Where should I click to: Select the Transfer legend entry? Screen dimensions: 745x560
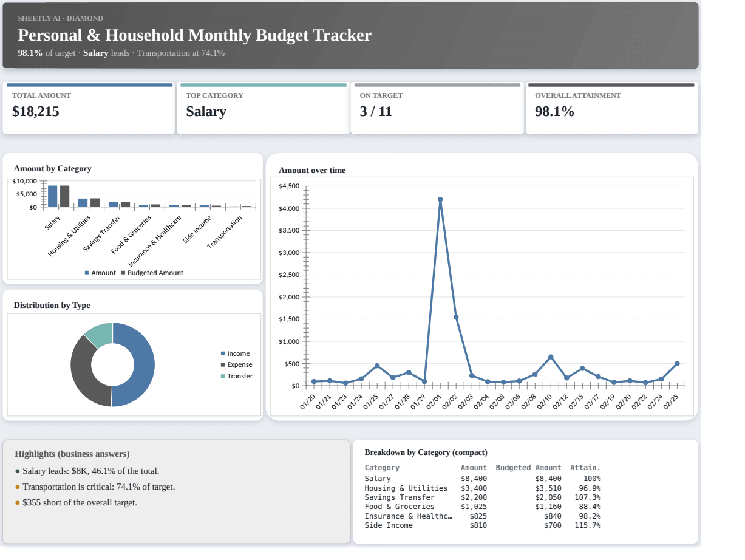(236, 376)
